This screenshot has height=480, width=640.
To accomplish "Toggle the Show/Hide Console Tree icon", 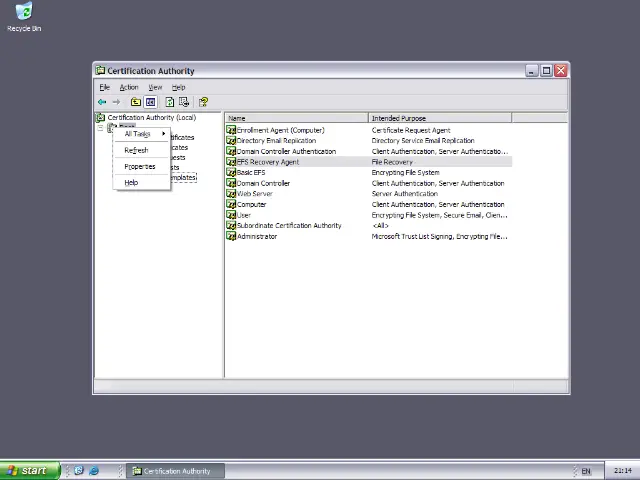I will (x=151, y=102).
